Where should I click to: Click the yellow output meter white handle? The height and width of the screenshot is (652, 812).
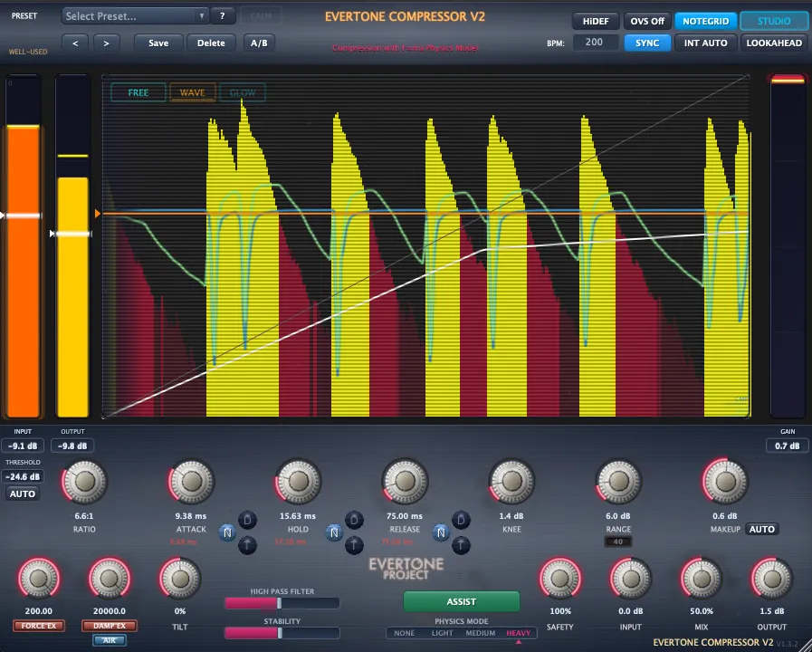(x=72, y=234)
